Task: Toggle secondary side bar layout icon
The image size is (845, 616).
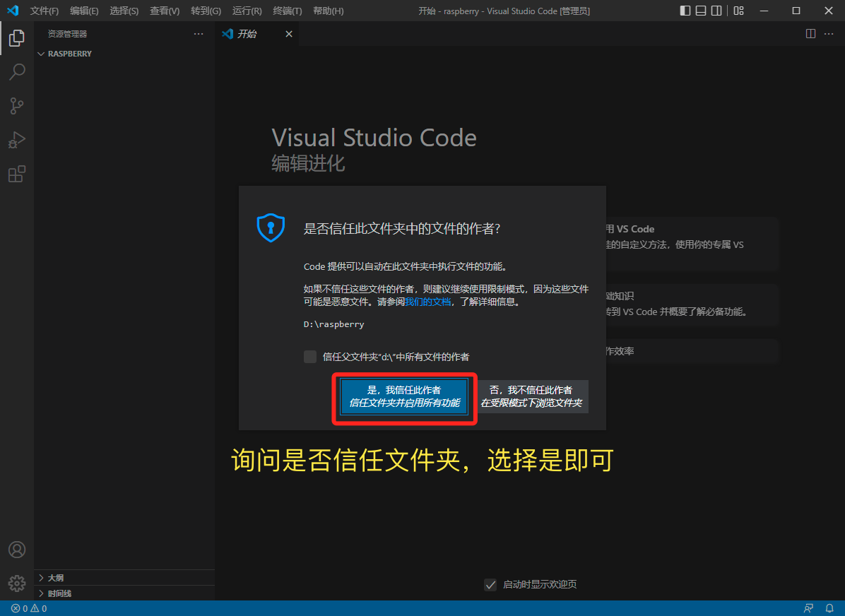Action: 716,11
